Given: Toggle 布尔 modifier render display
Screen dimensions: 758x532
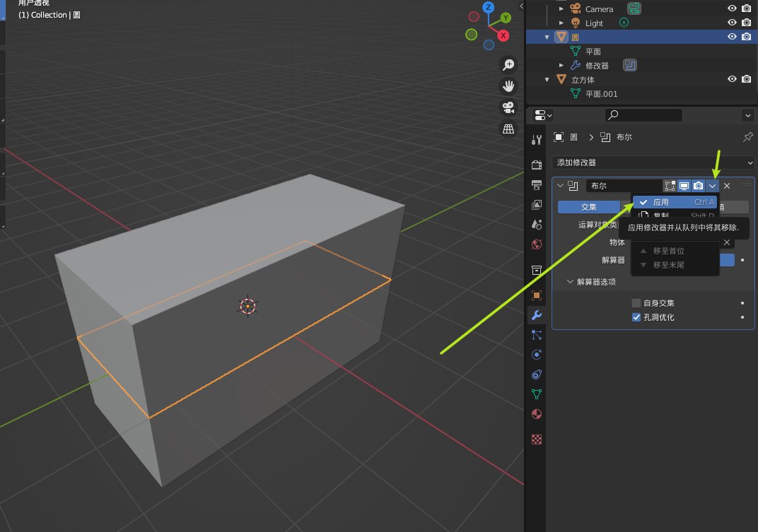Looking at the screenshot, I should pos(698,186).
